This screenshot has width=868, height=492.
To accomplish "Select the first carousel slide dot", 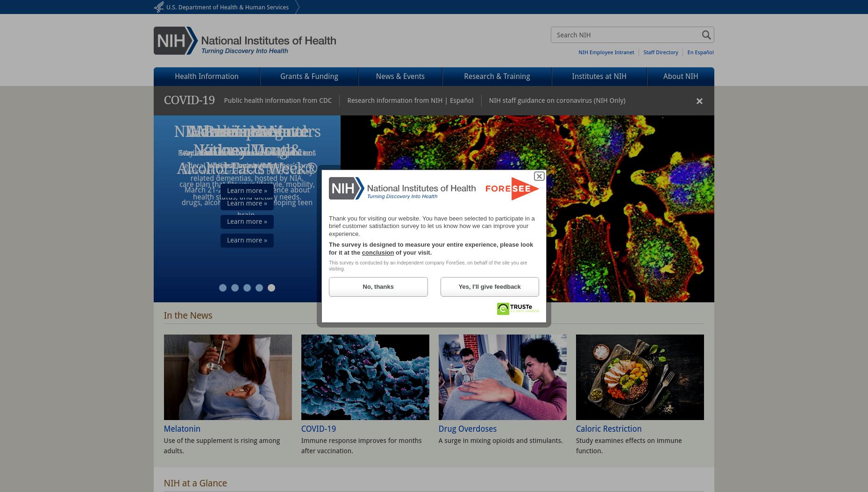I will tap(223, 288).
